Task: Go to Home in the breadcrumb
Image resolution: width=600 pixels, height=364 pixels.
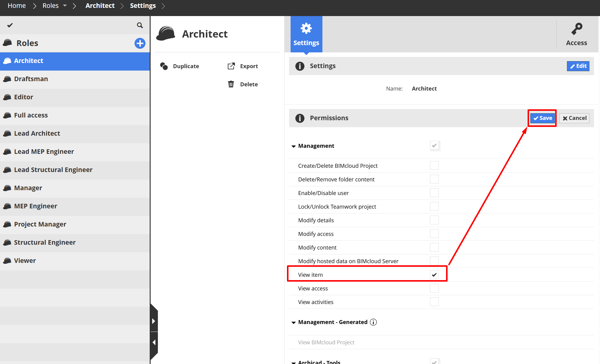Action: coord(17,5)
